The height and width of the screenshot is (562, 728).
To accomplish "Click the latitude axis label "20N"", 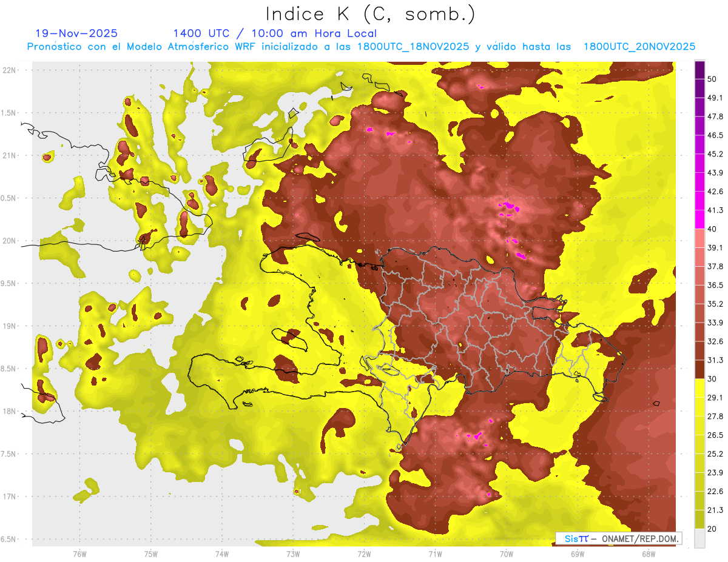I will tap(10, 241).
